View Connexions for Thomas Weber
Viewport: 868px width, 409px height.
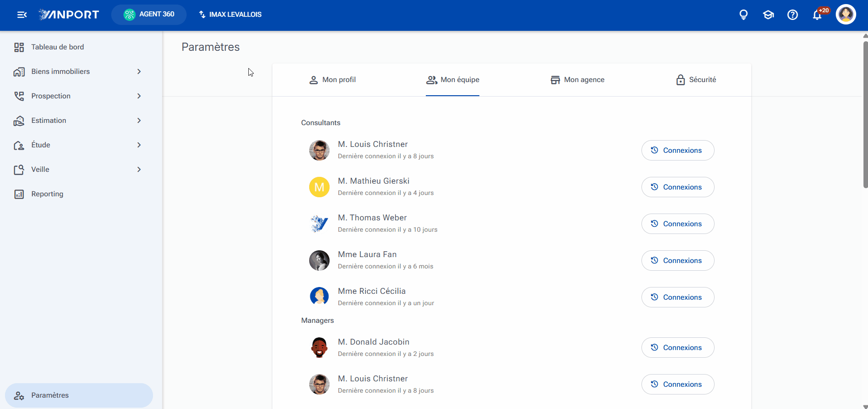click(x=678, y=224)
